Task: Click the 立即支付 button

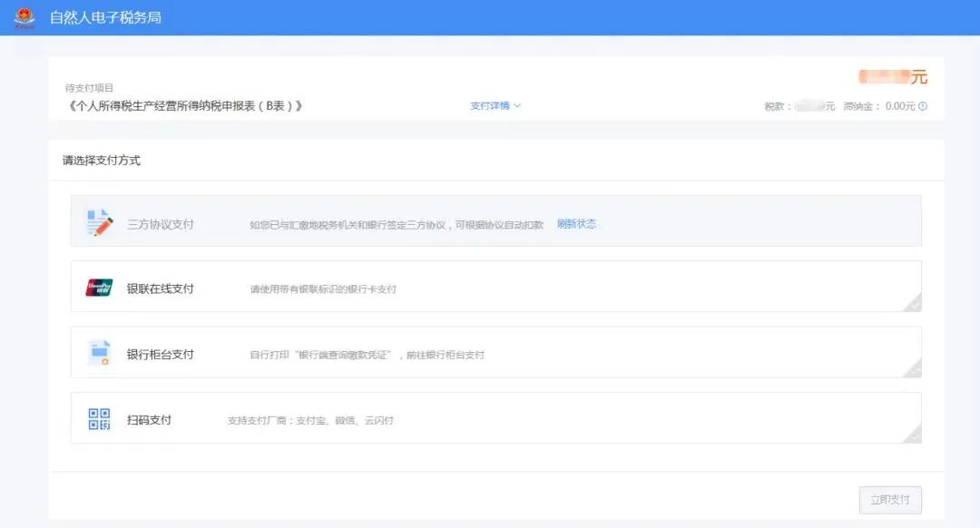Action: (890, 500)
